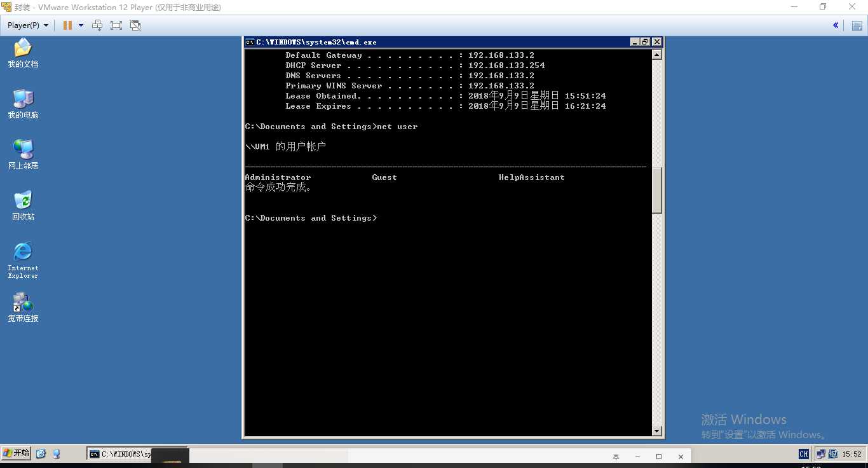Viewport: 868px width, 468px height.
Task: Toggle Unity mode in VMware toolbar
Action: pos(135,25)
